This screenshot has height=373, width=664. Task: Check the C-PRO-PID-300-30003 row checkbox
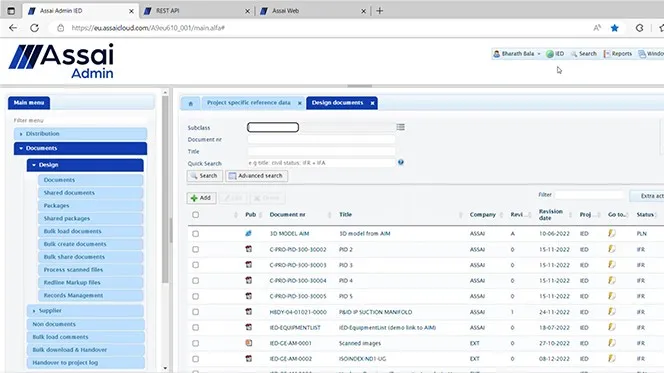[195, 265]
